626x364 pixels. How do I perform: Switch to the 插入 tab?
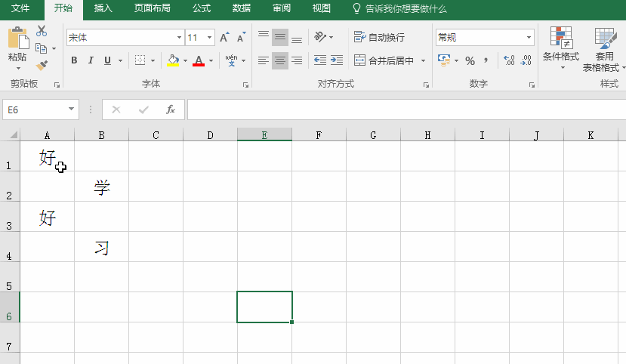click(x=103, y=8)
